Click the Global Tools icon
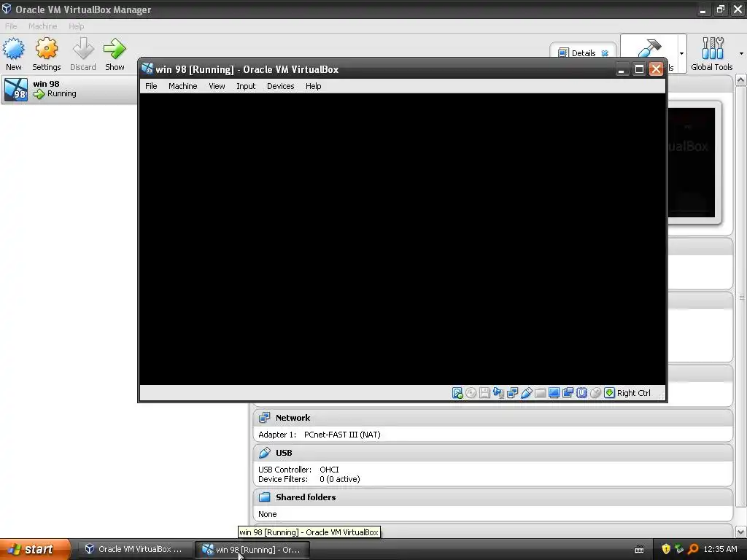Image resolution: width=747 pixels, height=560 pixels. (x=713, y=48)
